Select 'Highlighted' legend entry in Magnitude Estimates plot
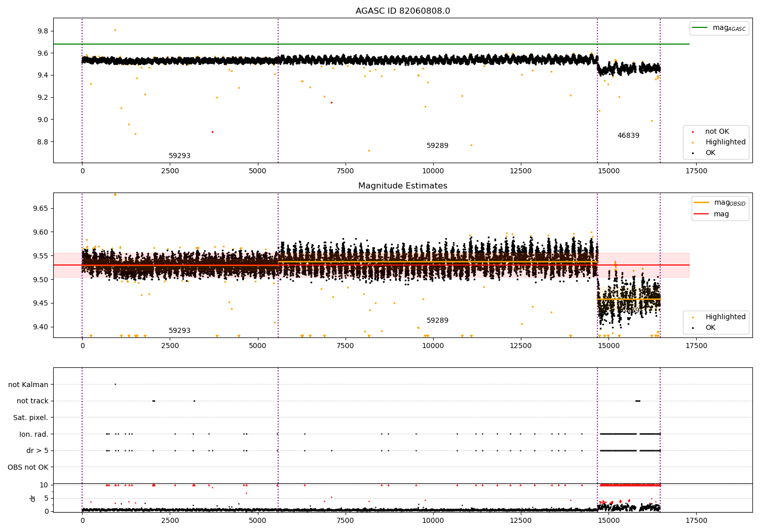 725,317
